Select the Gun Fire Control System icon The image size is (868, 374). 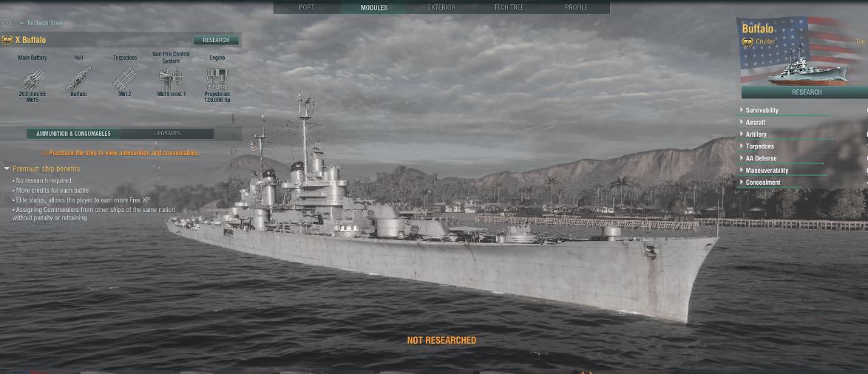[x=171, y=78]
